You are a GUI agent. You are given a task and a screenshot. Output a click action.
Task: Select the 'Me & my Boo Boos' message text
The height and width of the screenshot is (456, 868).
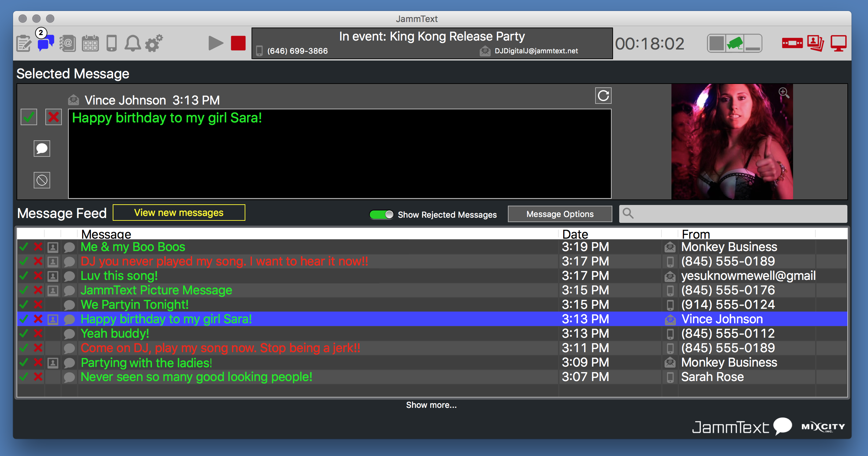pyautogui.click(x=133, y=247)
